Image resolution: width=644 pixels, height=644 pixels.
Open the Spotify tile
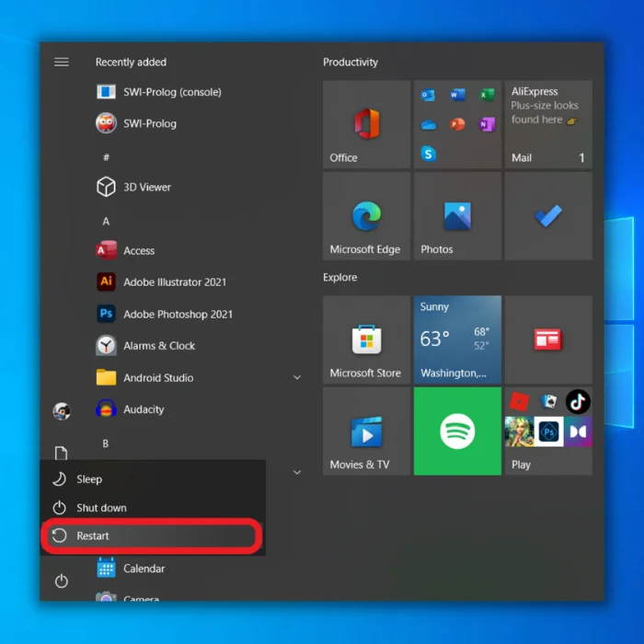tap(457, 431)
